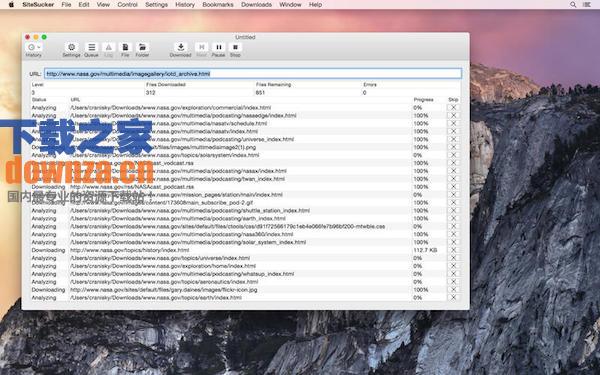
Task: Skip the podcasting/nasaedge/index.html row
Action: (x=453, y=116)
